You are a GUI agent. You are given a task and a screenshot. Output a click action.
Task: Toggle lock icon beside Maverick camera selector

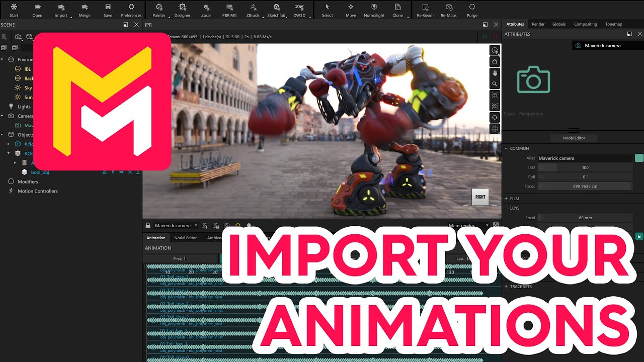[x=148, y=225]
